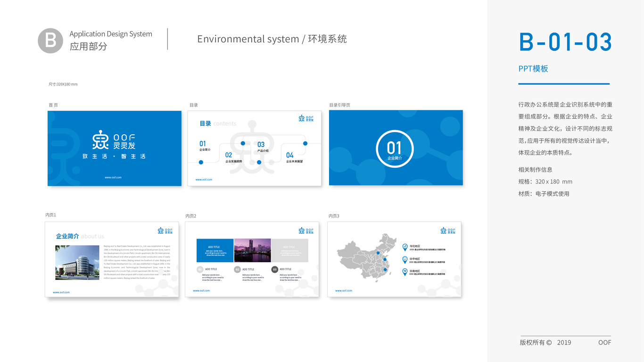Click the 02 企业发展趋势 entry on 目录 slide
Image resolution: width=644 pixels, height=362 pixels.
click(233, 157)
